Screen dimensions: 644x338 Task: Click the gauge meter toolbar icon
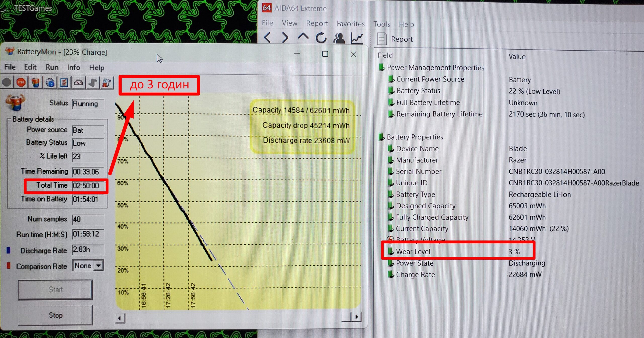(78, 82)
